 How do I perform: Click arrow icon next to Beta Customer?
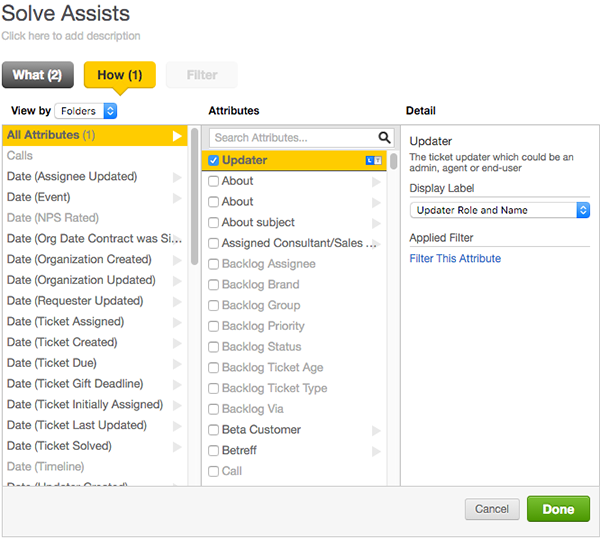click(x=376, y=431)
